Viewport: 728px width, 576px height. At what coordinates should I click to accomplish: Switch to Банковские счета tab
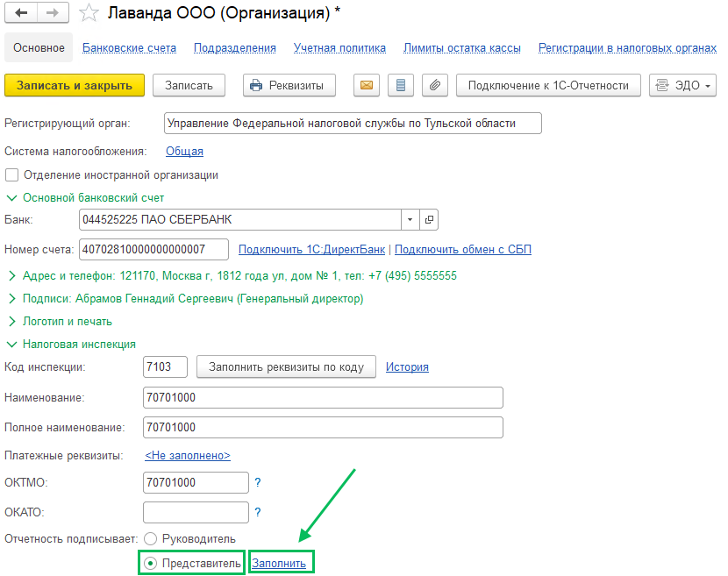(129, 48)
